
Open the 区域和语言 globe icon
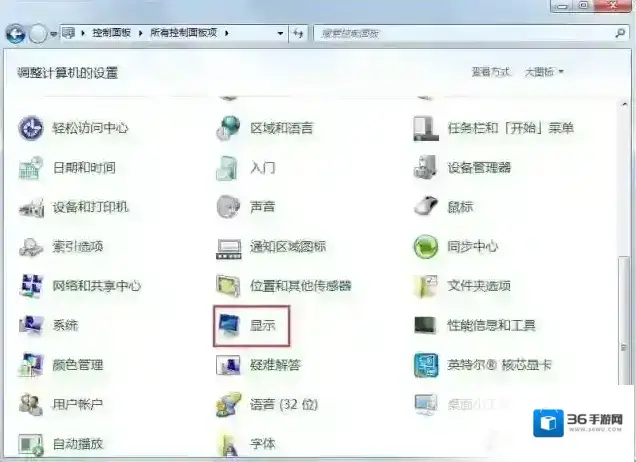228,128
